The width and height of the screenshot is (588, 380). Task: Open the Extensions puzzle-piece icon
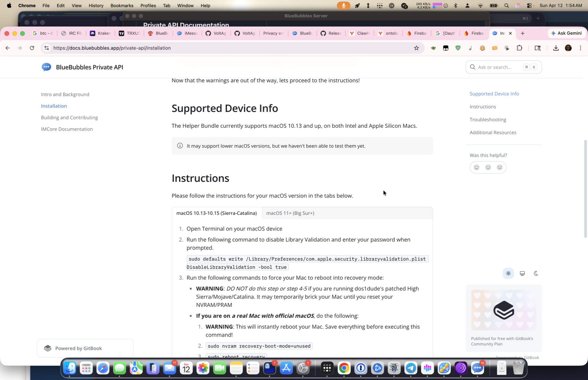click(x=519, y=48)
